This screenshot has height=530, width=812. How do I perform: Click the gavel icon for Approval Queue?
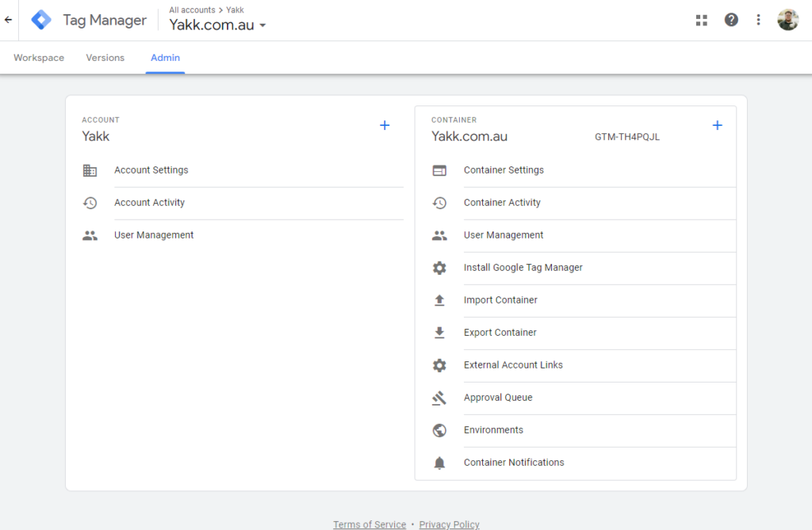439,398
